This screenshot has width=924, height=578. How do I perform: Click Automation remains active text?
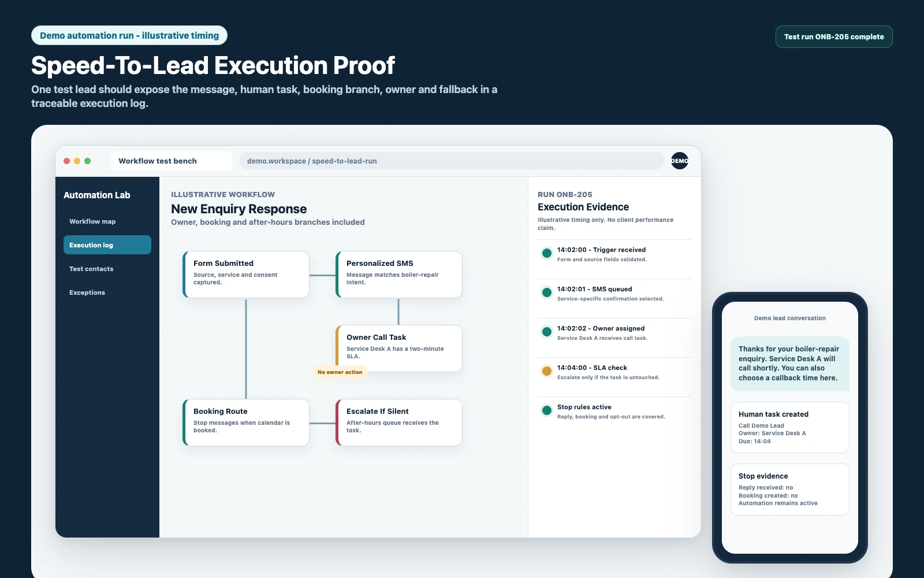(x=778, y=503)
